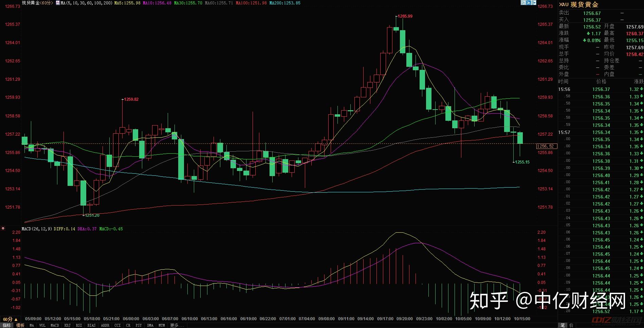Click the 最低 value 1255.15

[x=635, y=40]
